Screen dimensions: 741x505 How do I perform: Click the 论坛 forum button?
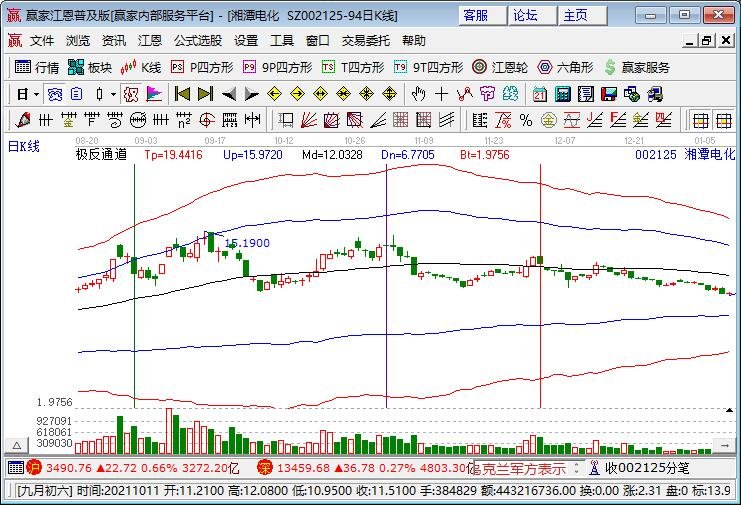(533, 15)
